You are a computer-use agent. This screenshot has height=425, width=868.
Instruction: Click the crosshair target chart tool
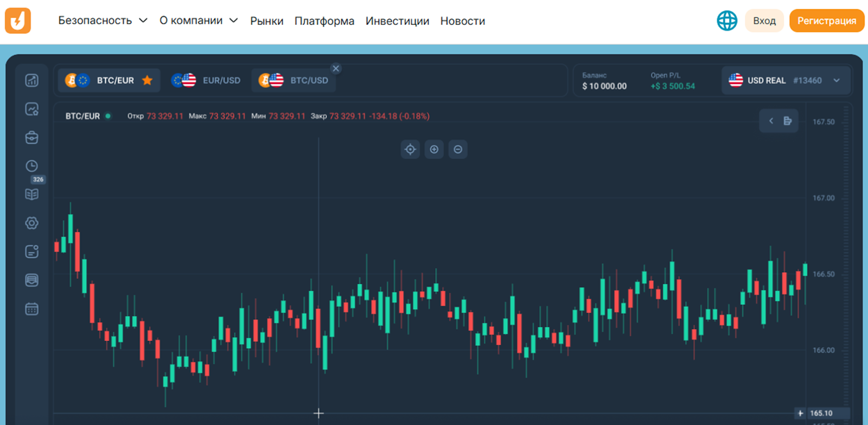click(410, 149)
